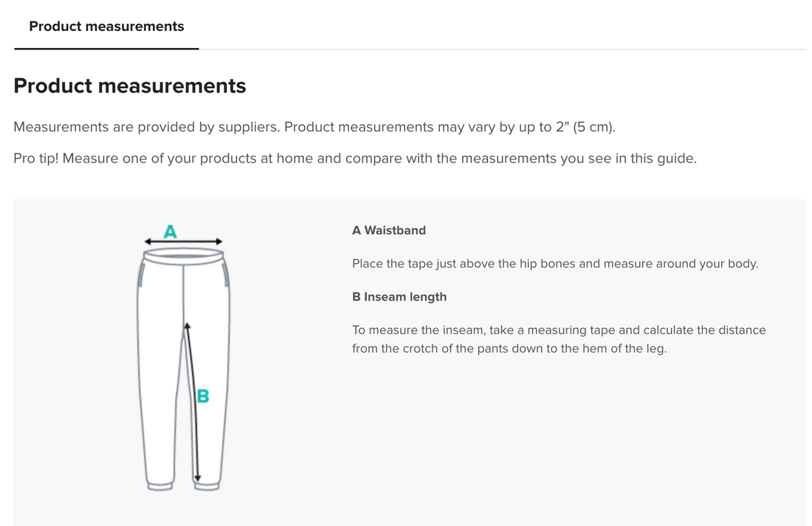Click the teal letter B on the diagram
Viewport: 812px width, 526px height.
203,397
